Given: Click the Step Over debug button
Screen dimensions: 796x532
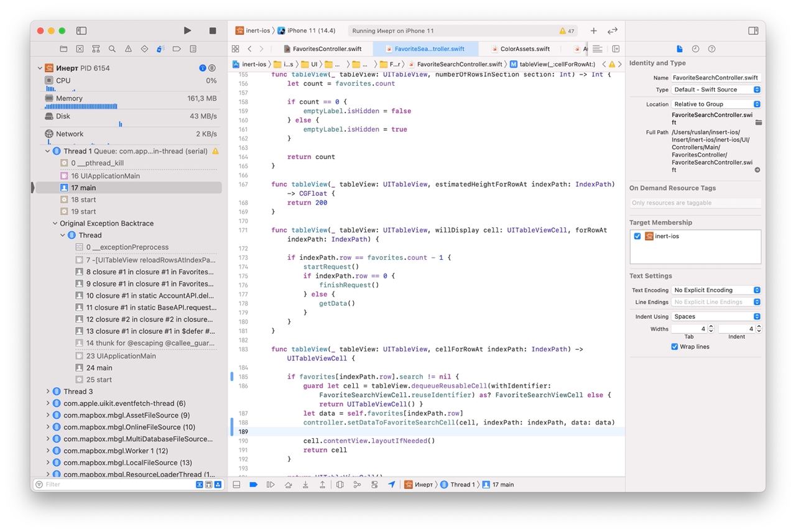Looking at the screenshot, I should [x=287, y=485].
